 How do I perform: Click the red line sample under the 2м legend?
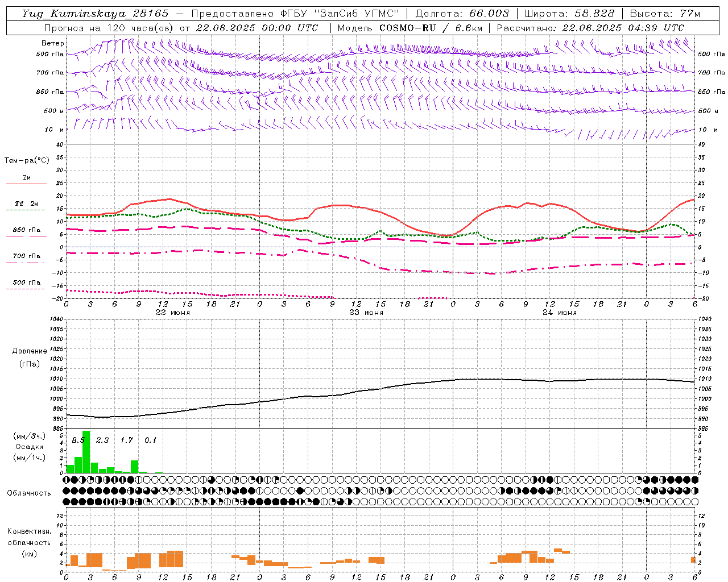click(26, 184)
